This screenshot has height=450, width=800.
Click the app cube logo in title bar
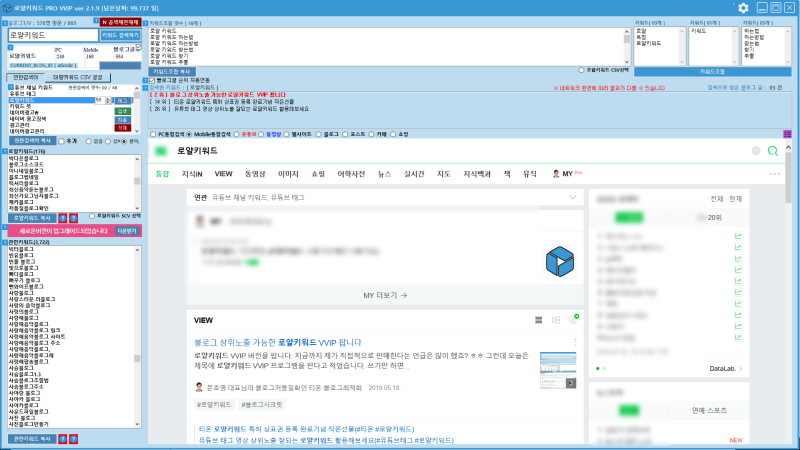[x=7, y=8]
